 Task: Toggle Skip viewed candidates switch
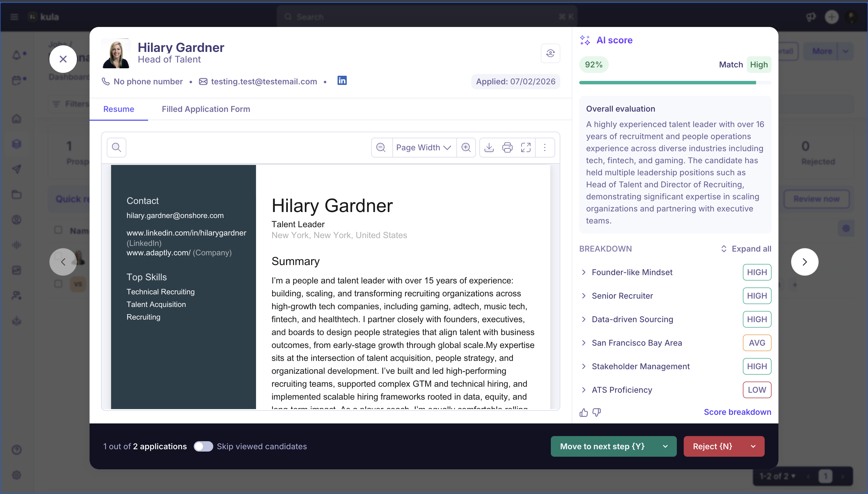click(x=203, y=446)
